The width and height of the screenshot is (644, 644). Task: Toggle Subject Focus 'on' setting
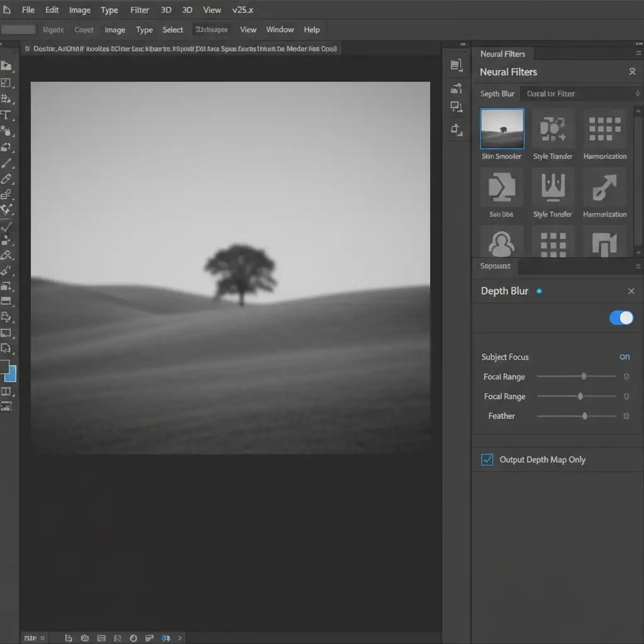pyautogui.click(x=625, y=357)
